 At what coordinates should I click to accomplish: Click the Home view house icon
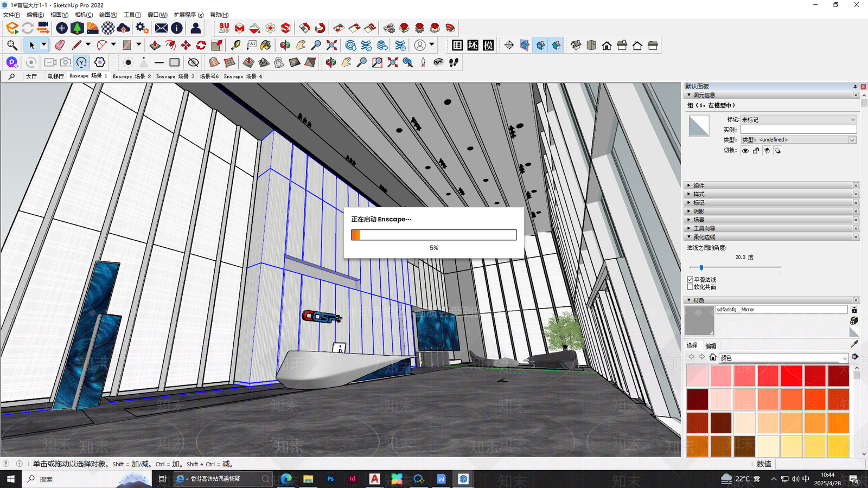(x=607, y=45)
